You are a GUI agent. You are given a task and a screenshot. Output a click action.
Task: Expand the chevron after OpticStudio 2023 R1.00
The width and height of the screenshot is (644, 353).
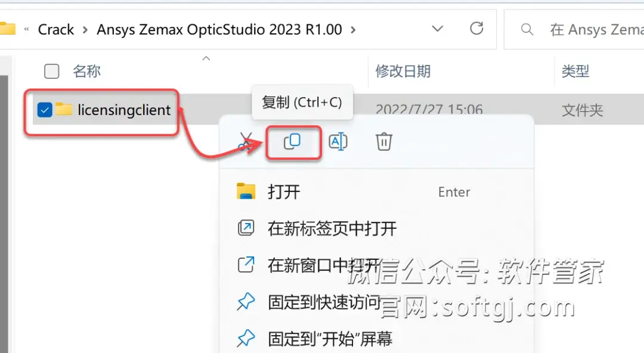(353, 30)
